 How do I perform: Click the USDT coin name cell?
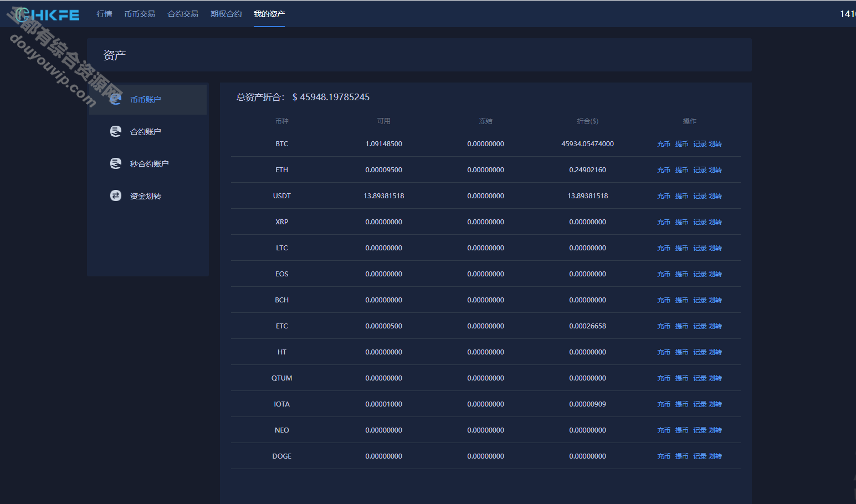282,196
